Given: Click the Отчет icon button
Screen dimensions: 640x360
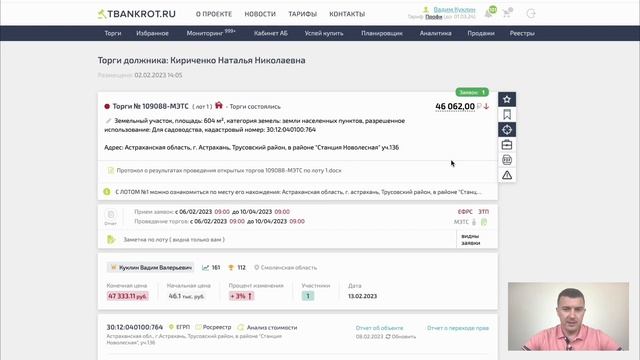Looking at the screenshot, I should (111, 217).
